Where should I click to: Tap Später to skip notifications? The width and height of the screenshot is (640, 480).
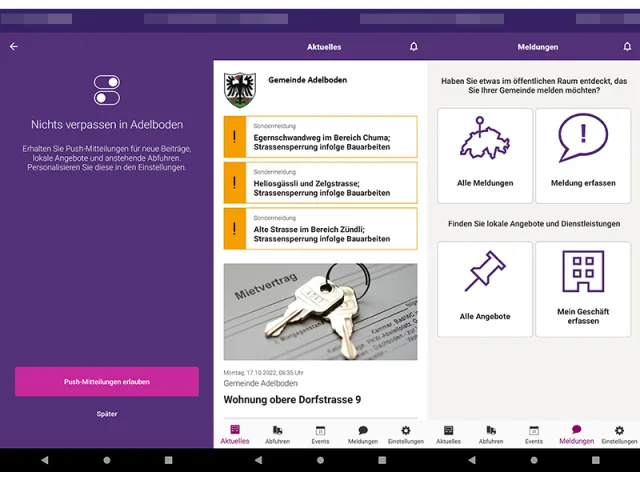(x=107, y=414)
